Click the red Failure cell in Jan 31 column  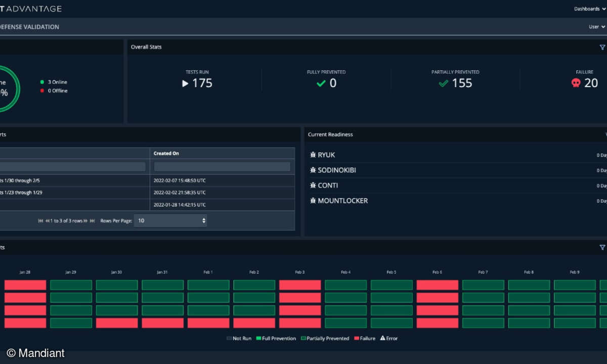point(162,323)
